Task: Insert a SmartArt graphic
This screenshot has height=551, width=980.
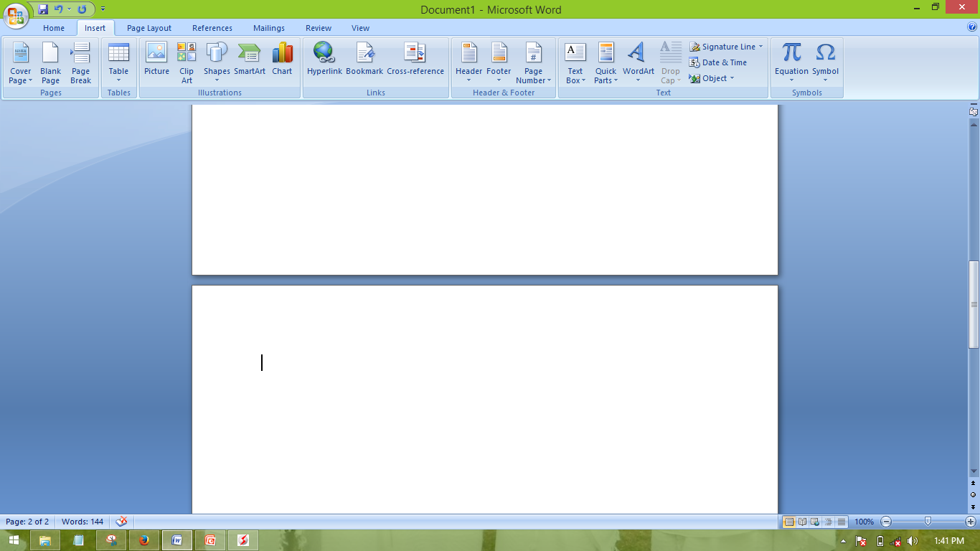Action: 250,59
